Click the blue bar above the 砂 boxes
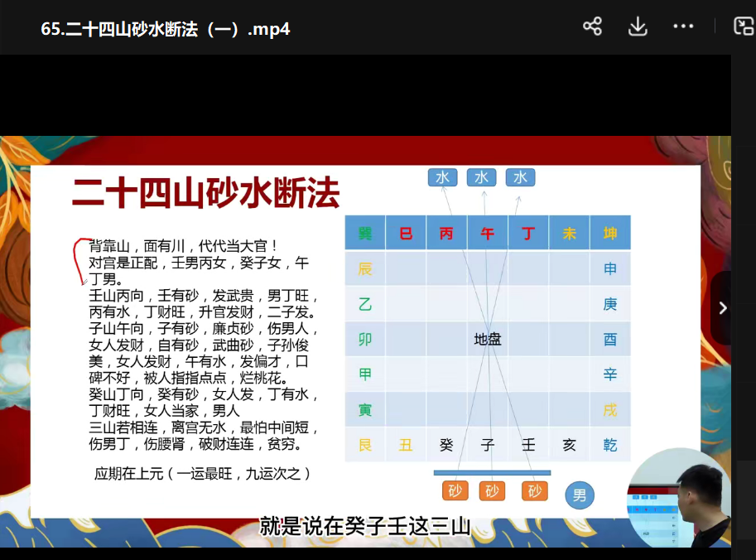Screen dimensions: 756x560 (492, 473)
